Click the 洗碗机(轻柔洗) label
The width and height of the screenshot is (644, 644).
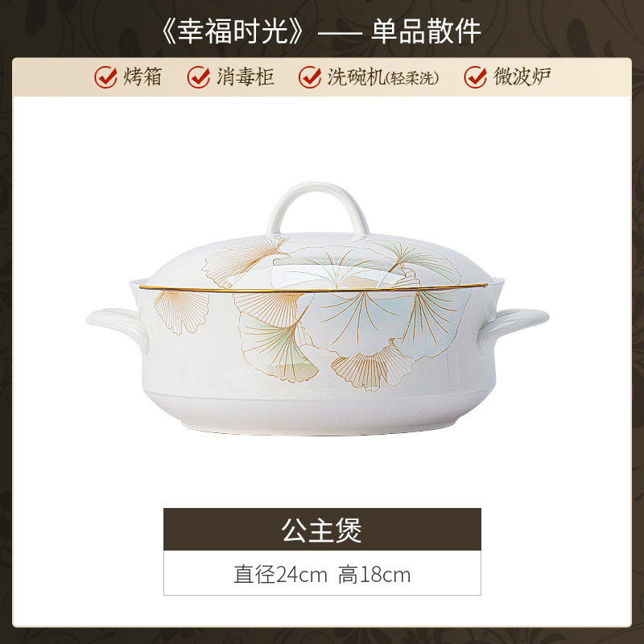click(383, 77)
